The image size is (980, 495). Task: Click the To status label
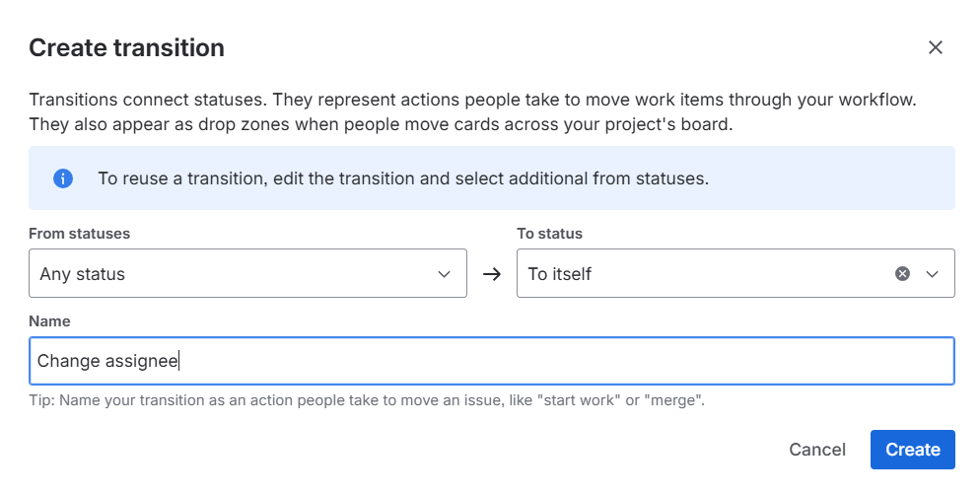coord(549,234)
